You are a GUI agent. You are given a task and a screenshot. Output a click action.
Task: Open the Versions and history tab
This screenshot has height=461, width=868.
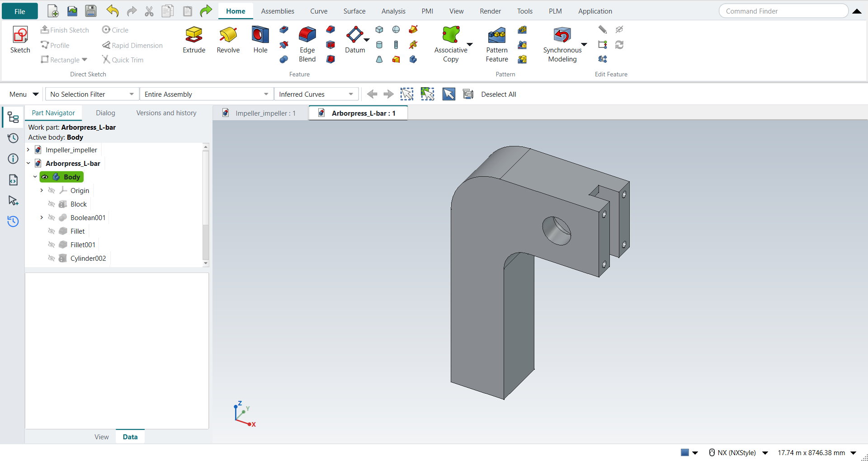click(166, 113)
